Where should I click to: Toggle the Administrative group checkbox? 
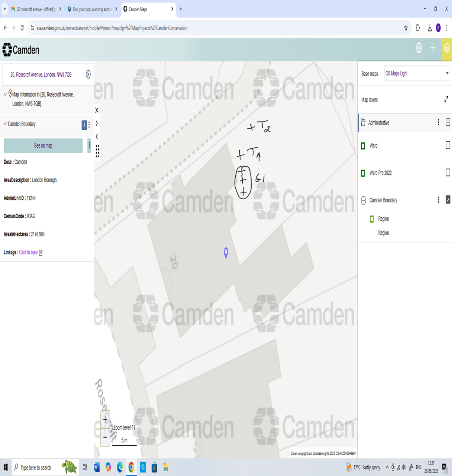(x=448, y=122)
